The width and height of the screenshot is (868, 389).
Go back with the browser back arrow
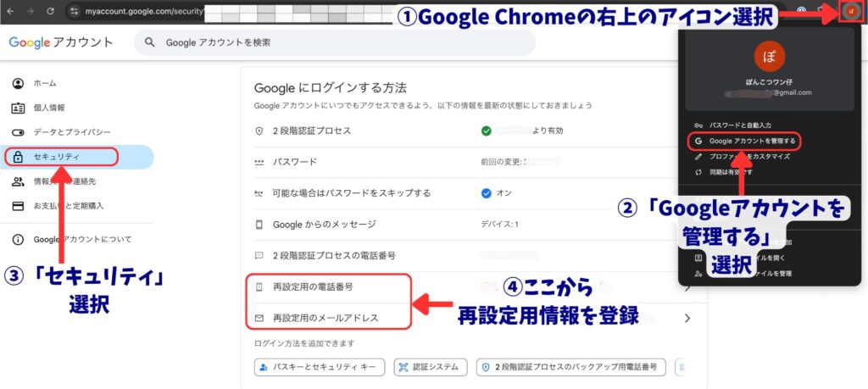10,12
